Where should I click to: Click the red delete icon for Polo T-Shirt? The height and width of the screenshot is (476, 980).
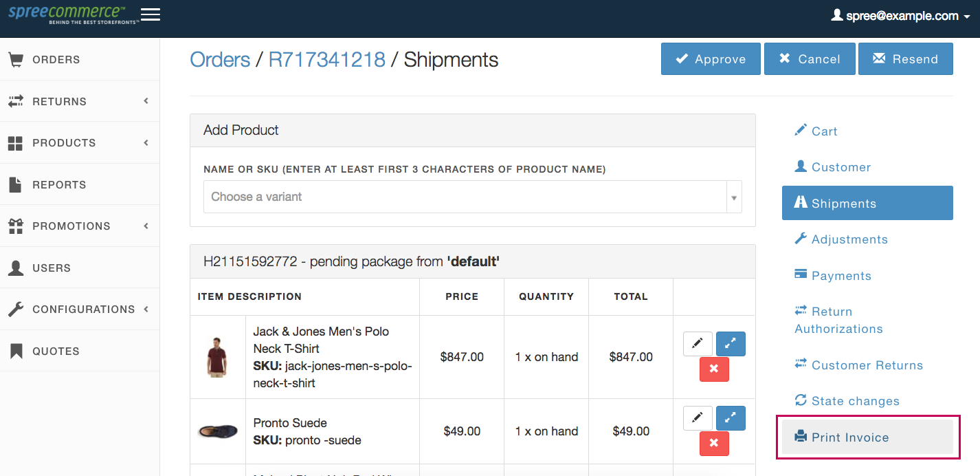tap(714, 369)
